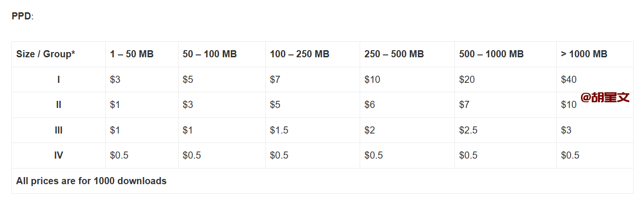Click the PPD heading label
This screenshot has width=644, height=205.
pyautogui.click(x=22, y=16)
